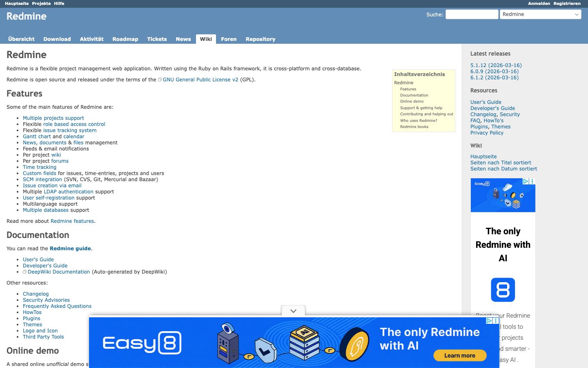The width and height of the screenshot is (588, 368).
Task: Open the Foren tab
Action: (229, 39)
